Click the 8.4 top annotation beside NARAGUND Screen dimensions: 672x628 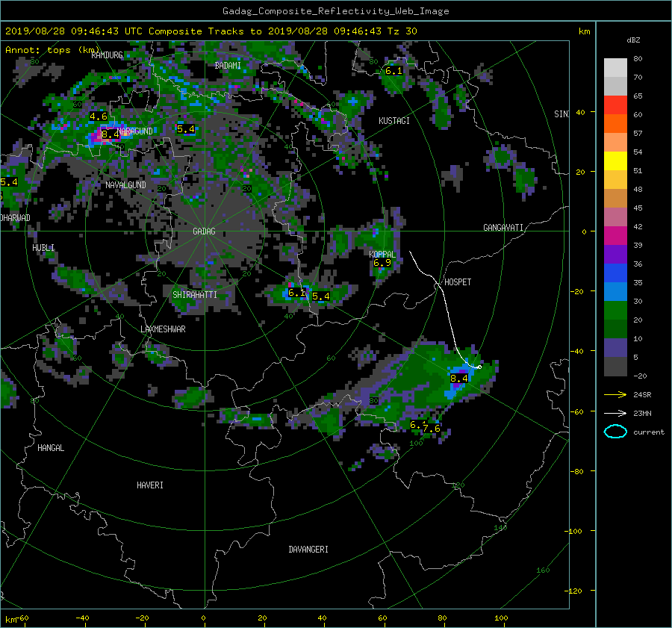(x=111, y=134)
